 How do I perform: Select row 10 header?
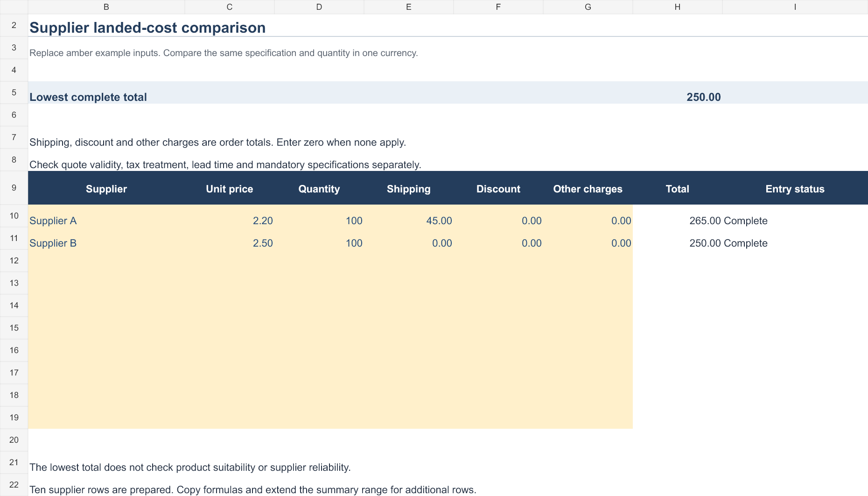click(14, 216)
